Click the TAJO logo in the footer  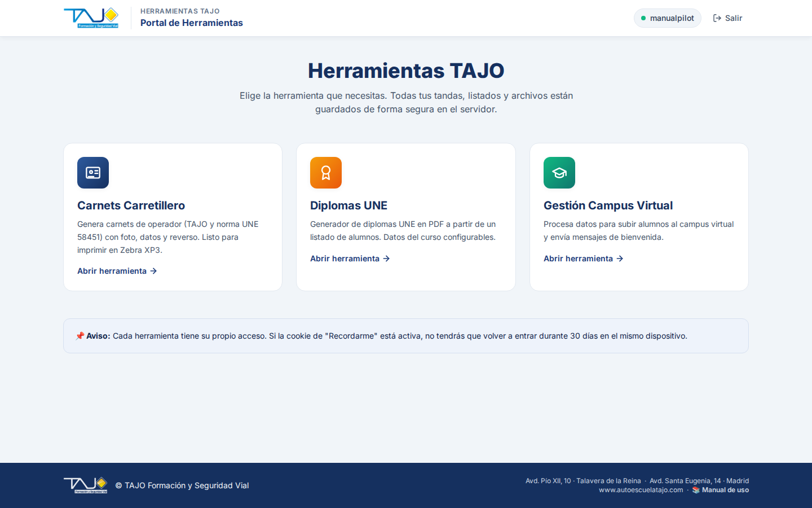85,485
